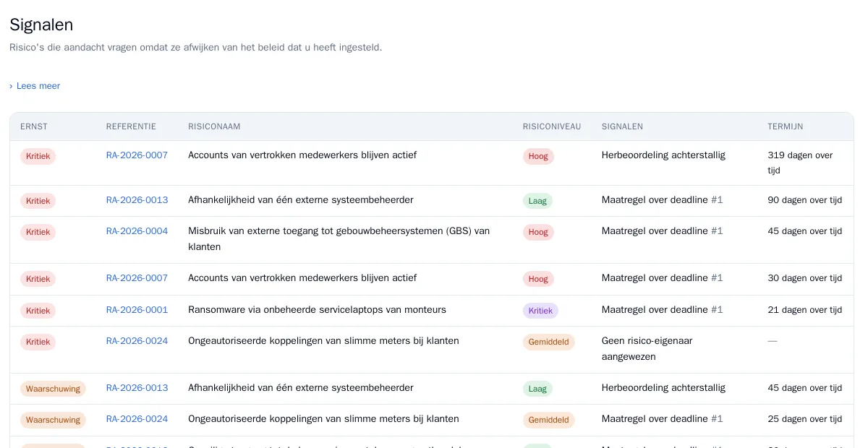868x448 pixels.
Task: Click Maatregel over deadline #1 for Ransomware
Action: pyautogui.click(x=662, y=310)
